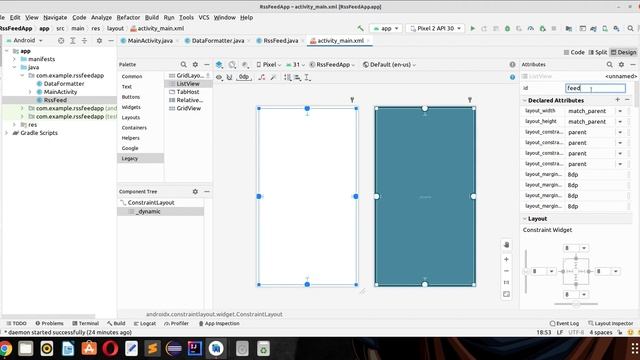Click zoom to fit screen icon

pos(507,294)
